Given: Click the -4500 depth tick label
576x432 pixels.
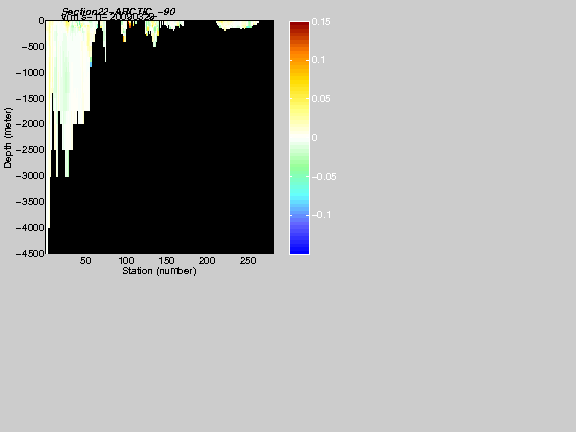Looking at the screenshot, I should pos(30,253).
